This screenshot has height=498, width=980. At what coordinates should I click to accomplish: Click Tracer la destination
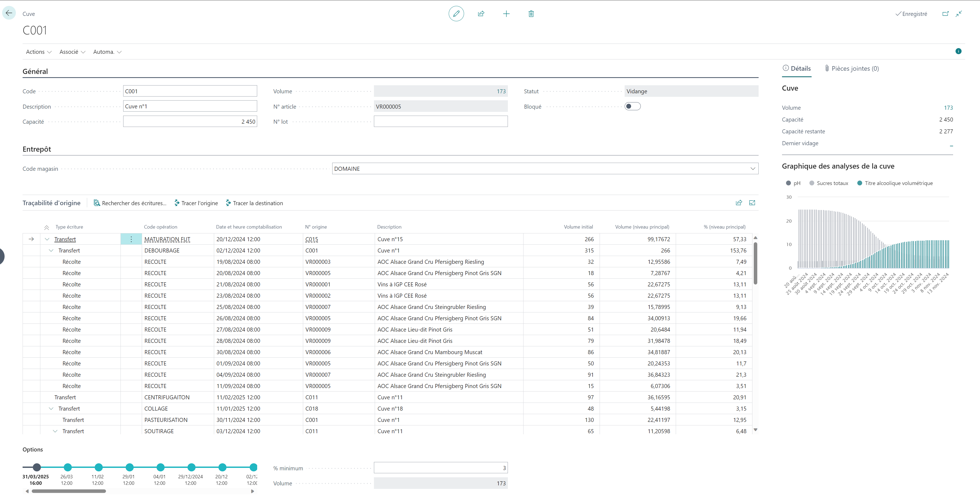coord(254,203)
